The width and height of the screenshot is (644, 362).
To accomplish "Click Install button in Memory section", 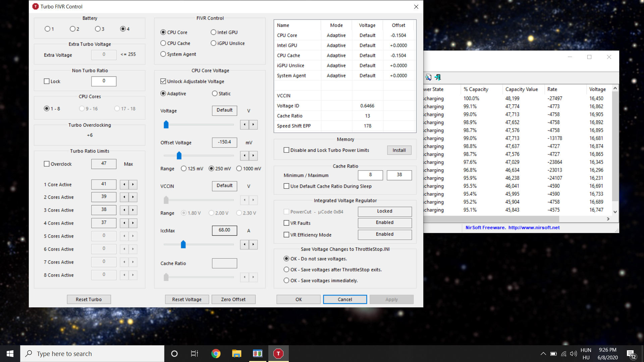I will tap(399, 150).
